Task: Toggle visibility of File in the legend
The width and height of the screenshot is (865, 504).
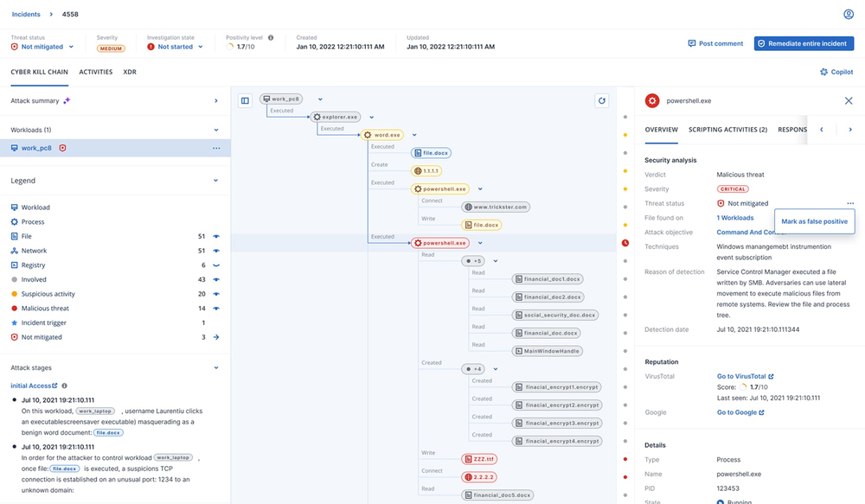Action: pyautogui.click(x=216, y=236)
